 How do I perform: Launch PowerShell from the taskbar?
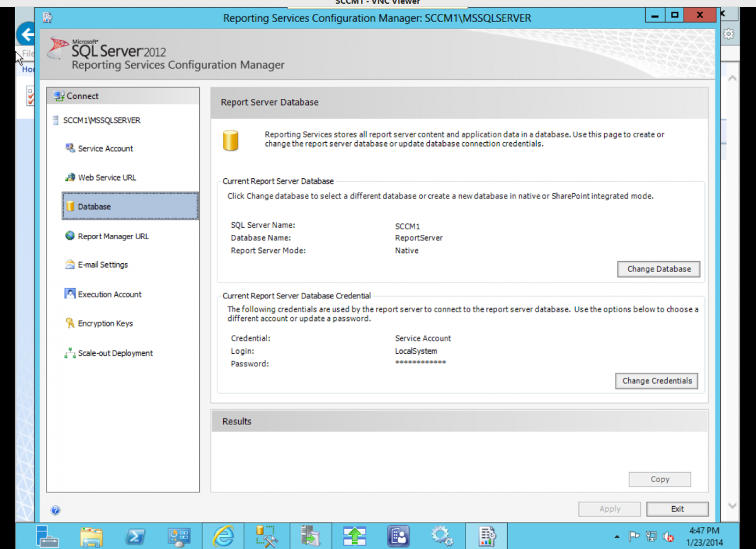pos(135,536)
